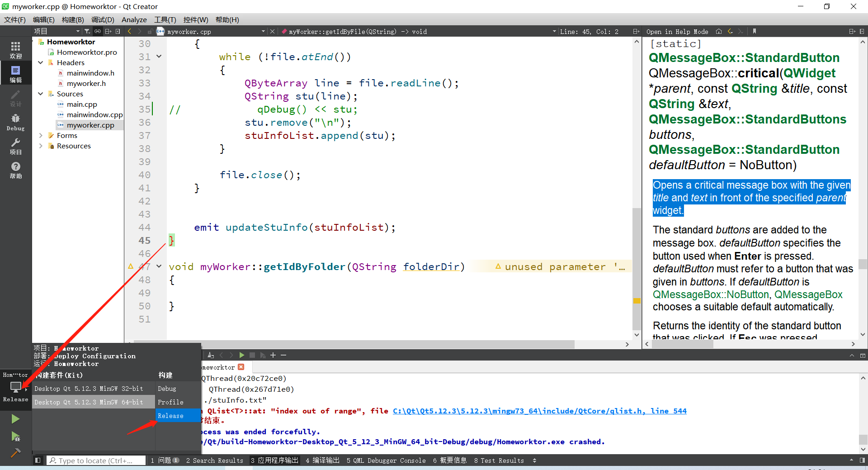Image resolution: width=868 pixels, height=470 pixels.
Task: Switch to the Edit (编辑) mode
Action: click(x=15, y=74)
